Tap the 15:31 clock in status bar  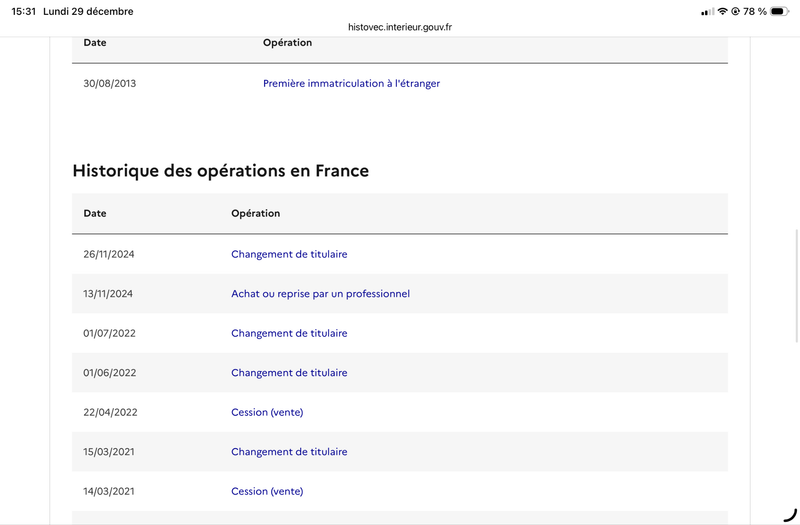click(x=22, y=12)
